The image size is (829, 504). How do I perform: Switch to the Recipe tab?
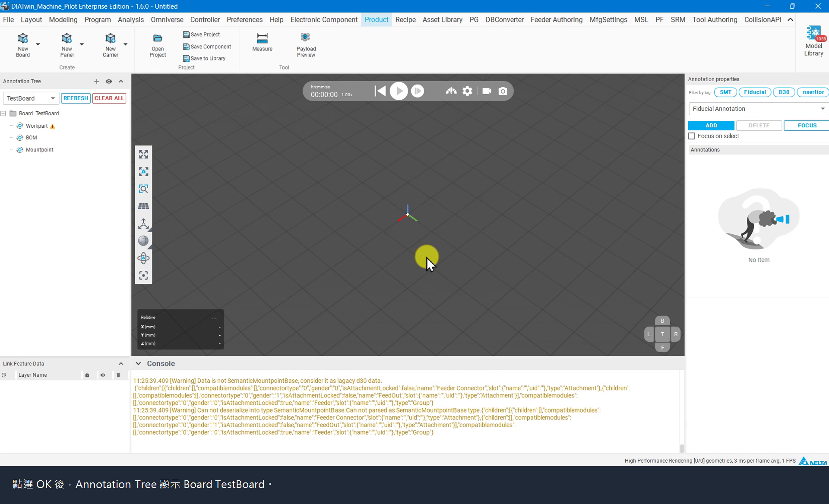point(405,19)
